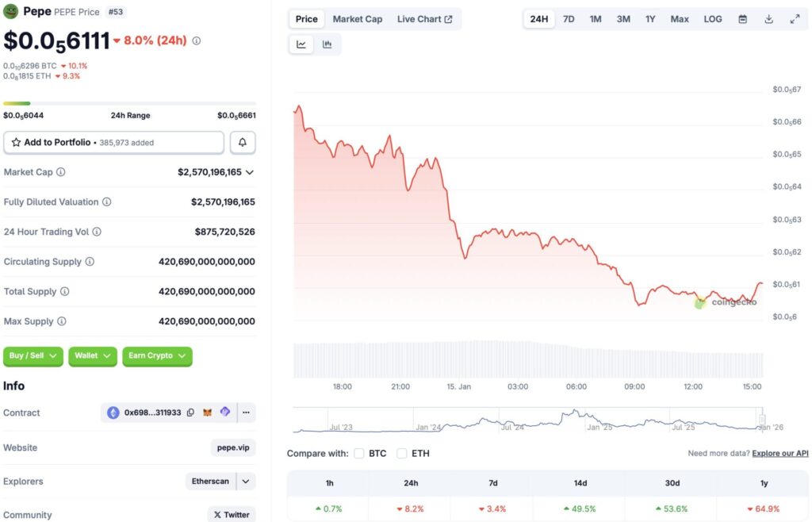
Task: Enable the BTC compare checkbox
Action: [358, 454]
